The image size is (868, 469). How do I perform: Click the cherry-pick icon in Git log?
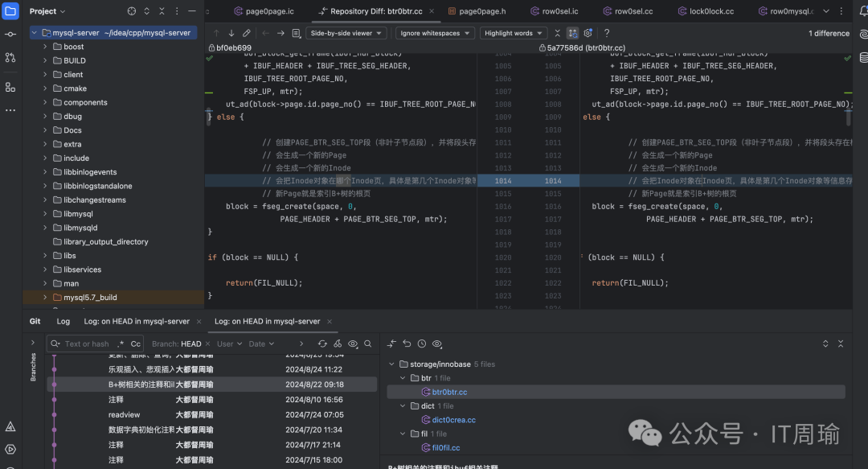coord(338,344)
